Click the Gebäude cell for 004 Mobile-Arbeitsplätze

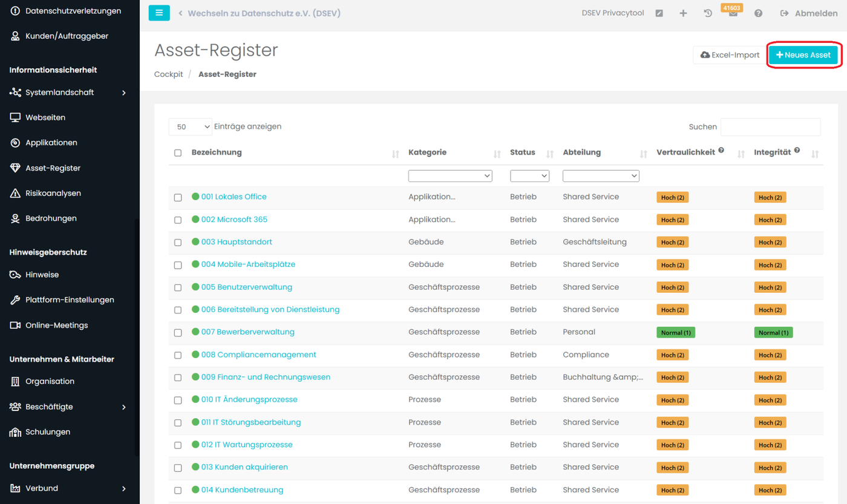point(426,264)
